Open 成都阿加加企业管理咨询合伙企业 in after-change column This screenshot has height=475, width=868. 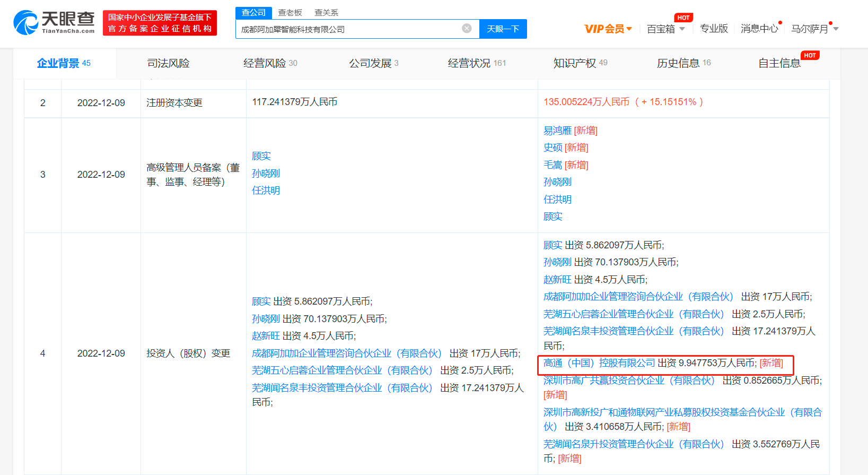pos(638,297)
